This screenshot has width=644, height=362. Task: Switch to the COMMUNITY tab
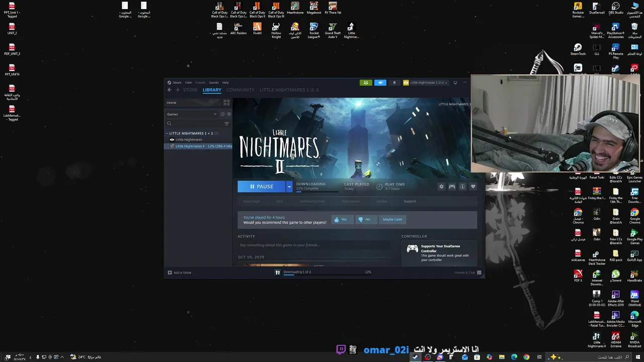pyautogui.click(x=240, y=90)
